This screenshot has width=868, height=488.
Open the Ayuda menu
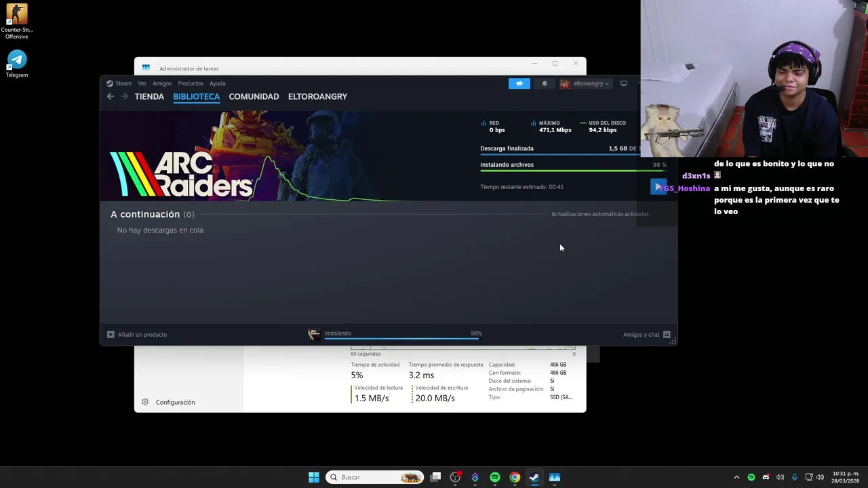[x=218, y=83]
